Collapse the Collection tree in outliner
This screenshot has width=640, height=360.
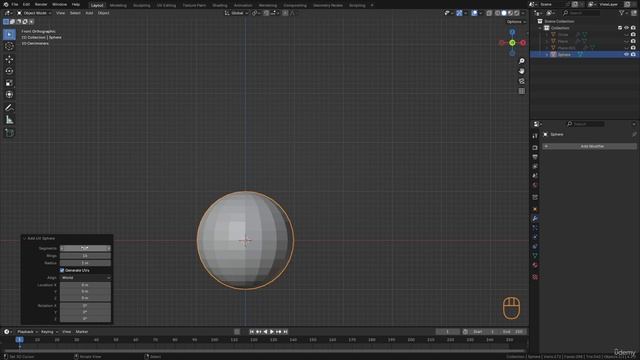(x=540, y=28)
